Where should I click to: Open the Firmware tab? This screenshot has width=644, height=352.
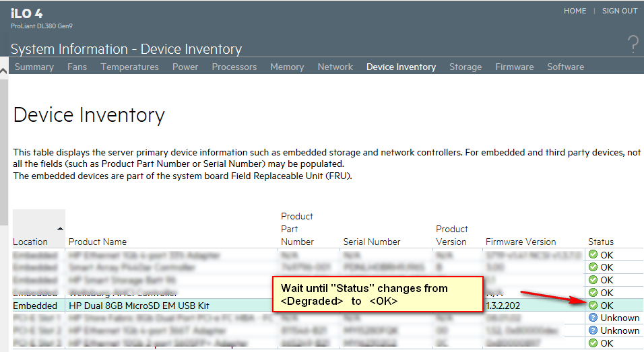click(x=514, y=67)
